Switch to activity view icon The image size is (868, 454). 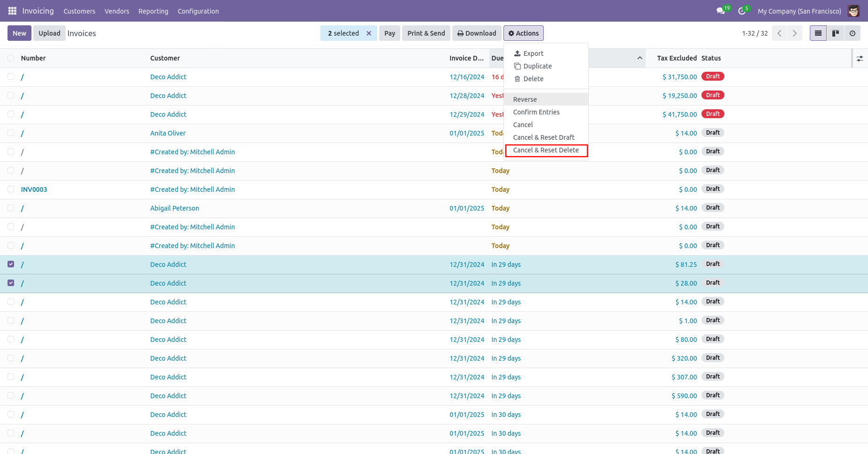pos(853,33)
